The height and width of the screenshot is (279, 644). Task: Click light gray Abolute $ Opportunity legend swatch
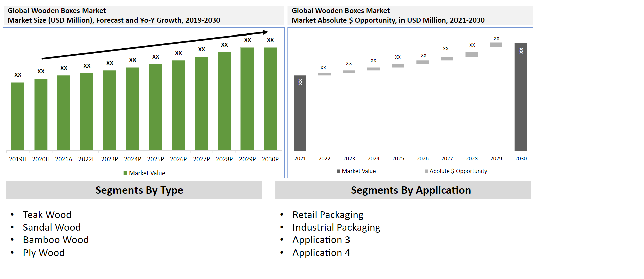pyautogui.click(x=426, y=171)
